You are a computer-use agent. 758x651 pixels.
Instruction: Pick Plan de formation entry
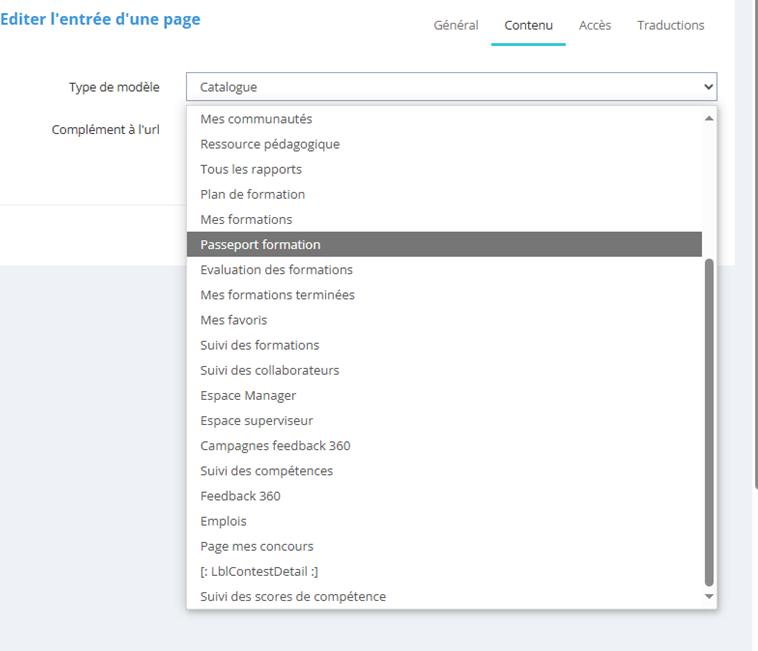tap(253, 194)
